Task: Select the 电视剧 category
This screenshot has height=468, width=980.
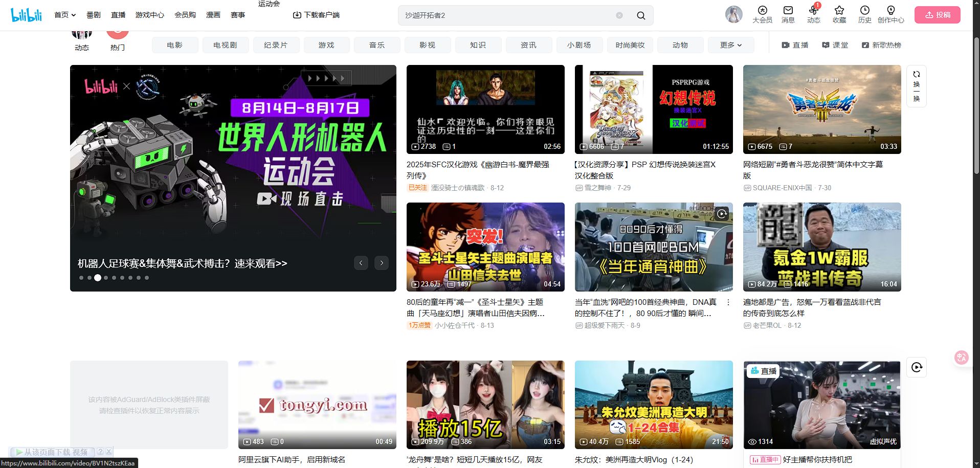Action: (x=226, y=45)
